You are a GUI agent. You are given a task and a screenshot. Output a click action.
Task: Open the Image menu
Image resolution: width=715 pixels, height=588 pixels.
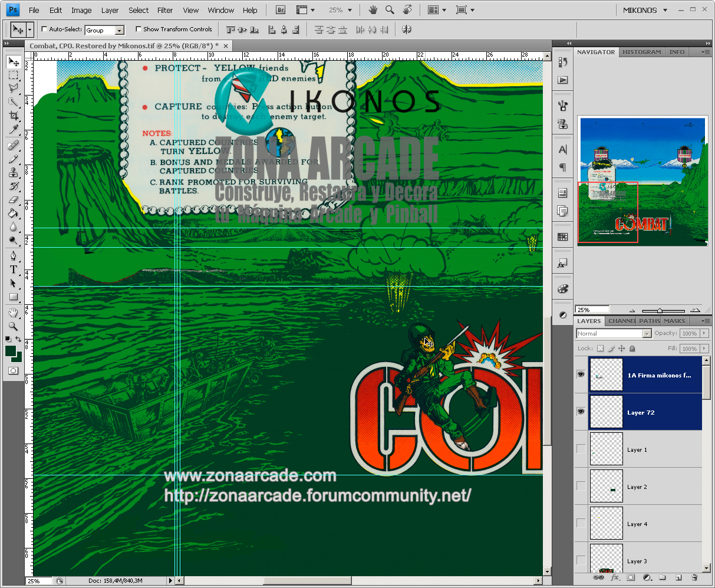[81, 10]
